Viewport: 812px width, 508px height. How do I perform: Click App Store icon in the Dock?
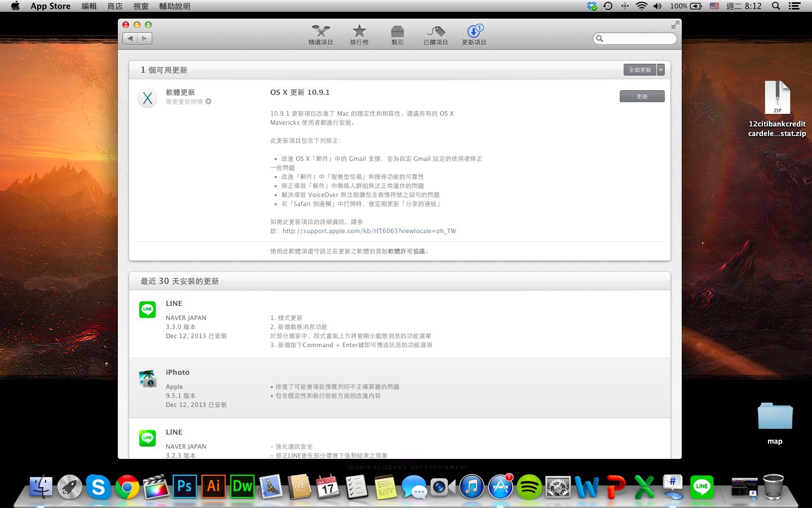click(500, 487)
